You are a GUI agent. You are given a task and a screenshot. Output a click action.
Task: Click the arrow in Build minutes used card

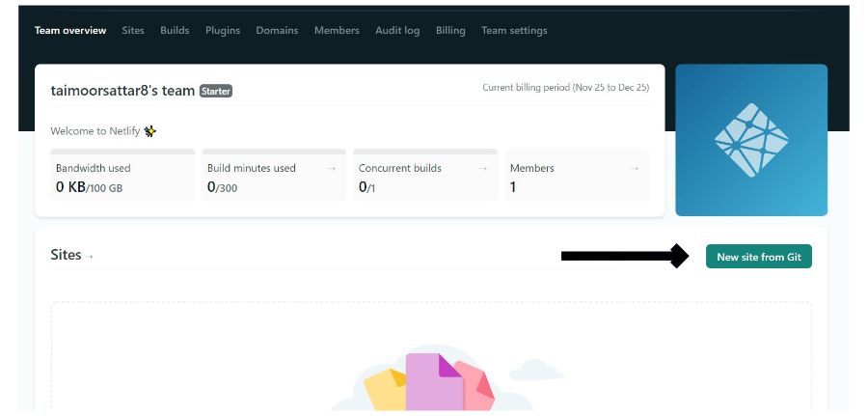coord(332,168)
